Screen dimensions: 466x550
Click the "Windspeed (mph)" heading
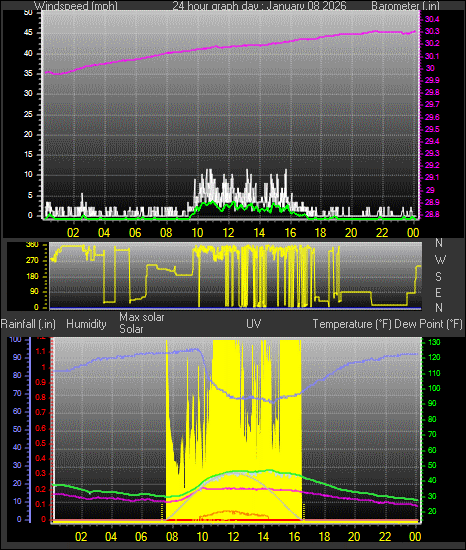76,5
